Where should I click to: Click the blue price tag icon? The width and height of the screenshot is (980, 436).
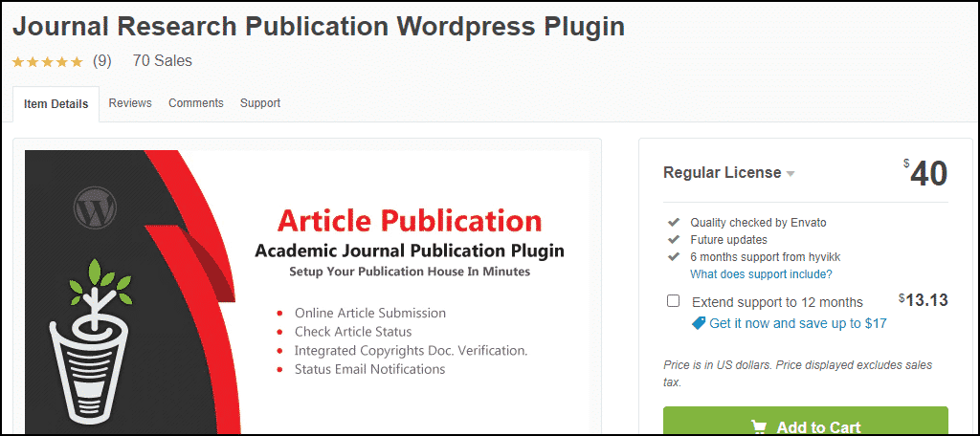pos(698,323)
